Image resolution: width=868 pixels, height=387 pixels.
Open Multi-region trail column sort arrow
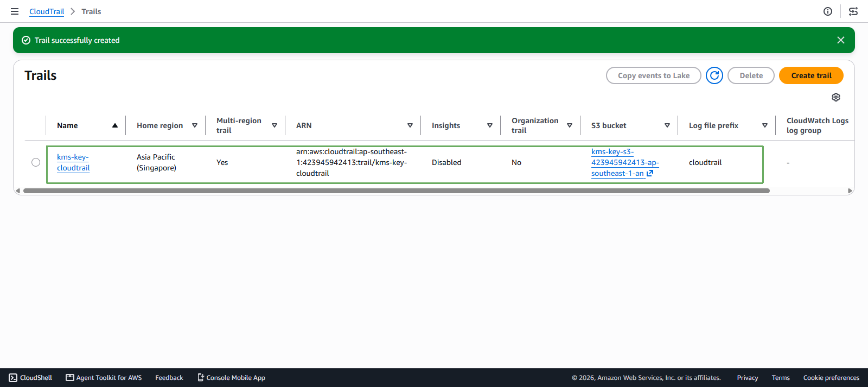[275, 125]
